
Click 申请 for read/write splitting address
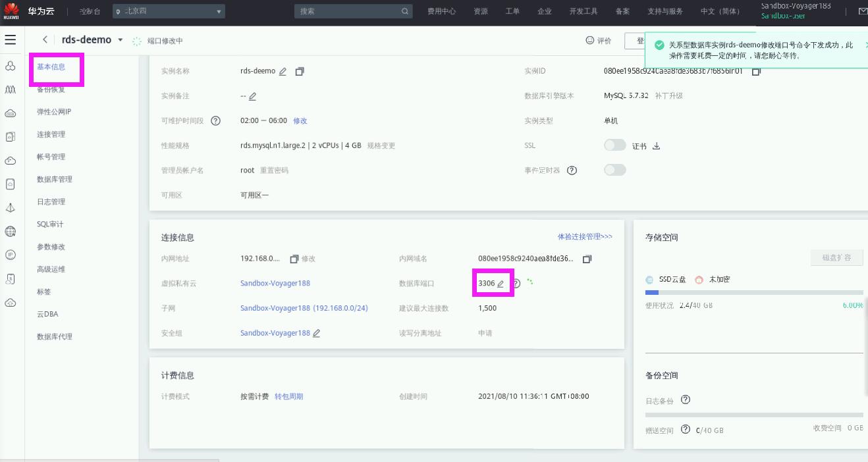[485, 334]
